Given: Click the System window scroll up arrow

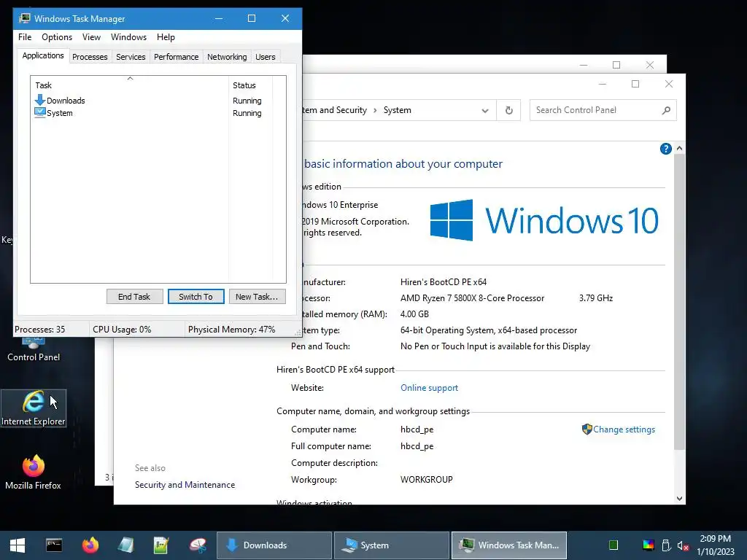Looking at the screenshot, I should click(679, 148).
